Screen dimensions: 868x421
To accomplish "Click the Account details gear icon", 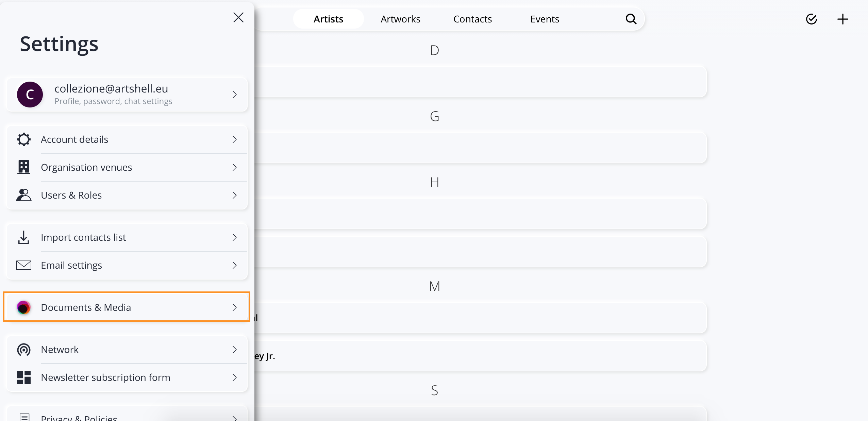I will [x=24, y=139].
